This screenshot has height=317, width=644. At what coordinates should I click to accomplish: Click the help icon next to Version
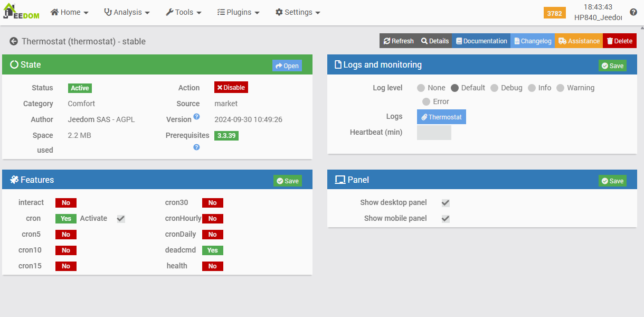[196, 116]
